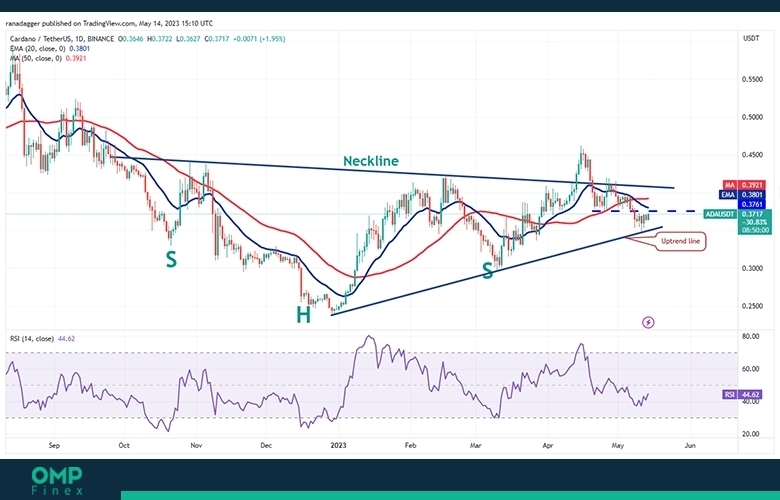Select the Uptrend line callout
This screenshot has width=780, height=500.
pos(680,241)
